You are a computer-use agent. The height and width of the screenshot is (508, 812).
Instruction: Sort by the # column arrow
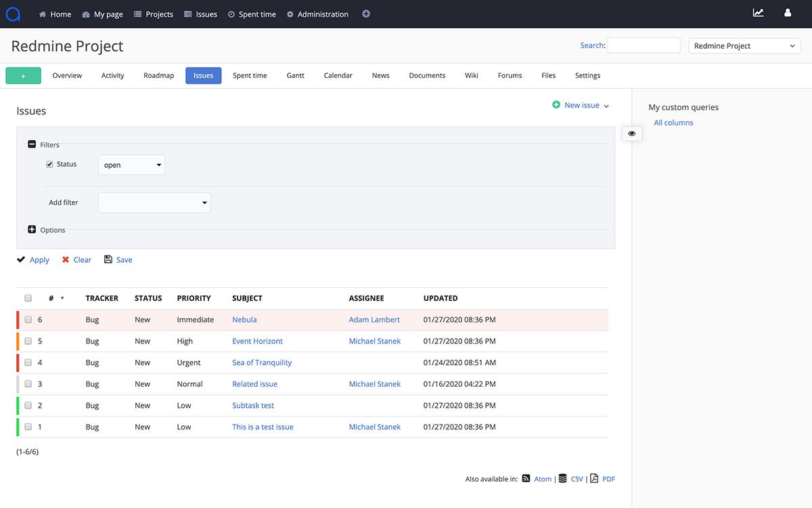tap(62, 298)
